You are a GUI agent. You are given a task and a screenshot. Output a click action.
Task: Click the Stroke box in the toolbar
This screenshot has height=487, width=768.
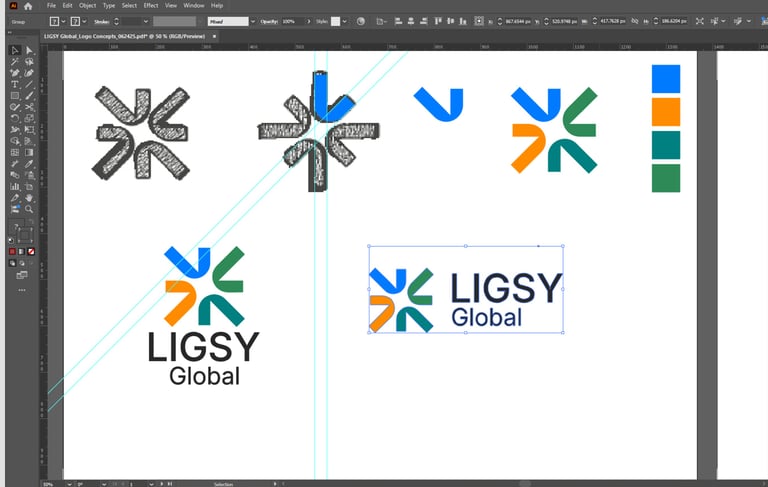(x=25, y=237)
